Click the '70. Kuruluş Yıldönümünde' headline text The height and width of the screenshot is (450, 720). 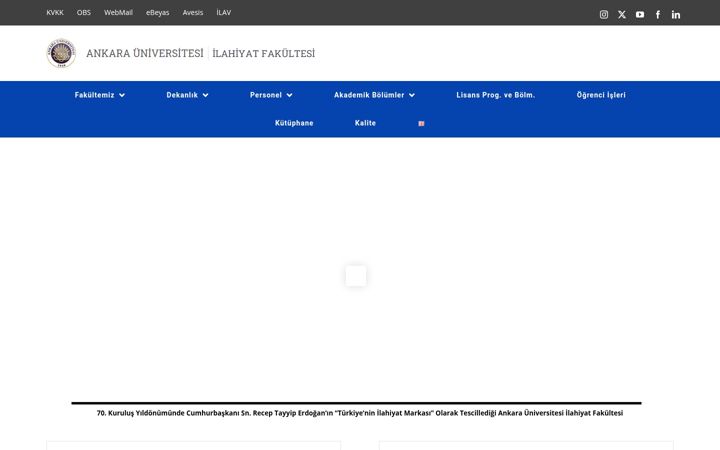[360, 413]
